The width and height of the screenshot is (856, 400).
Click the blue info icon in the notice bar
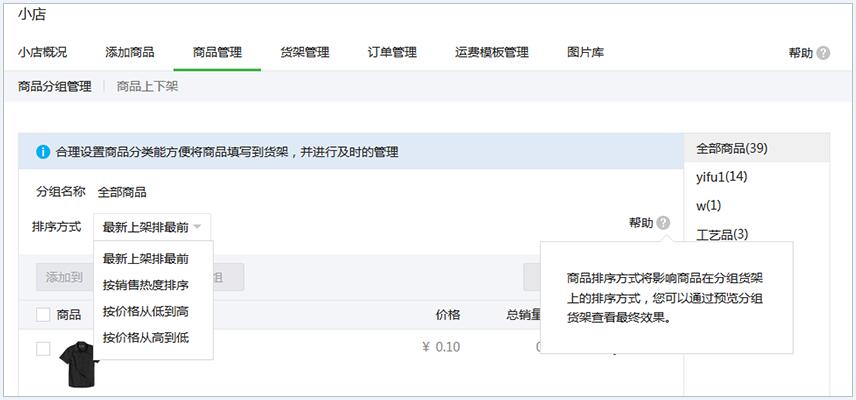(43, 152)
